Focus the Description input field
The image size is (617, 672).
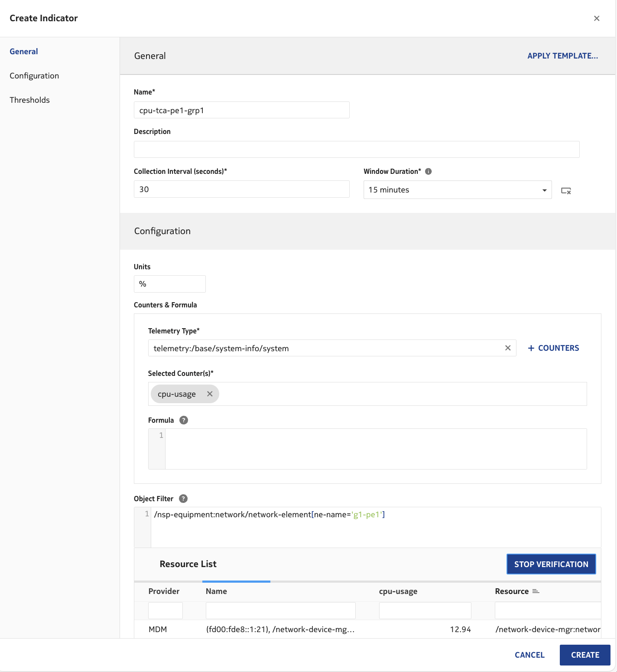coord(356,150)
